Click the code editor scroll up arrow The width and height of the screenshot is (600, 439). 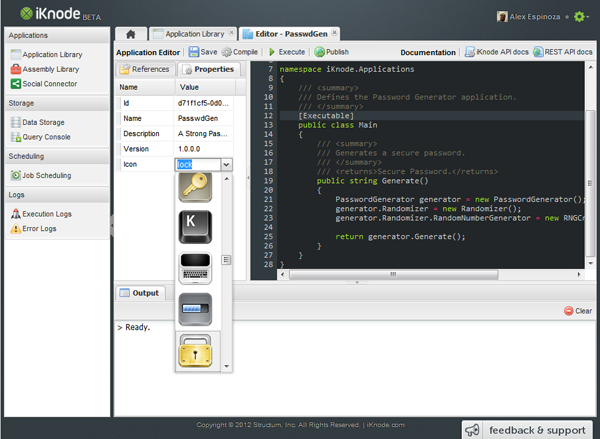coord(591,67)
